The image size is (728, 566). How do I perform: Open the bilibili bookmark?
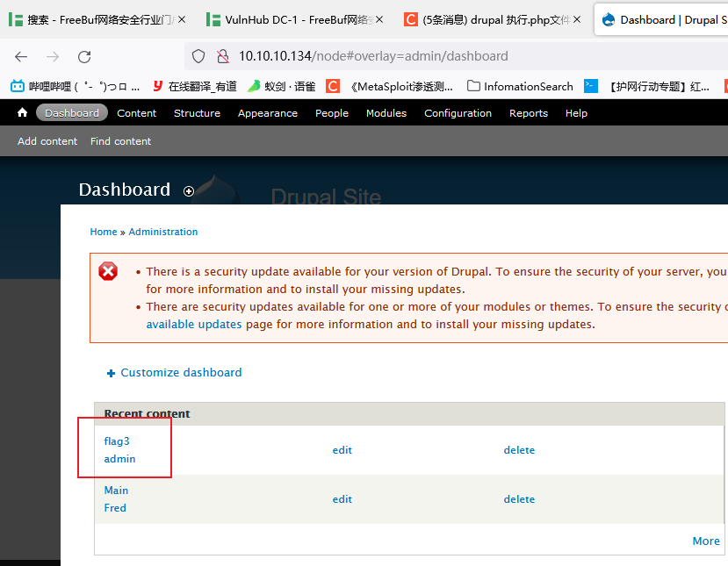(x=75, y=86)
